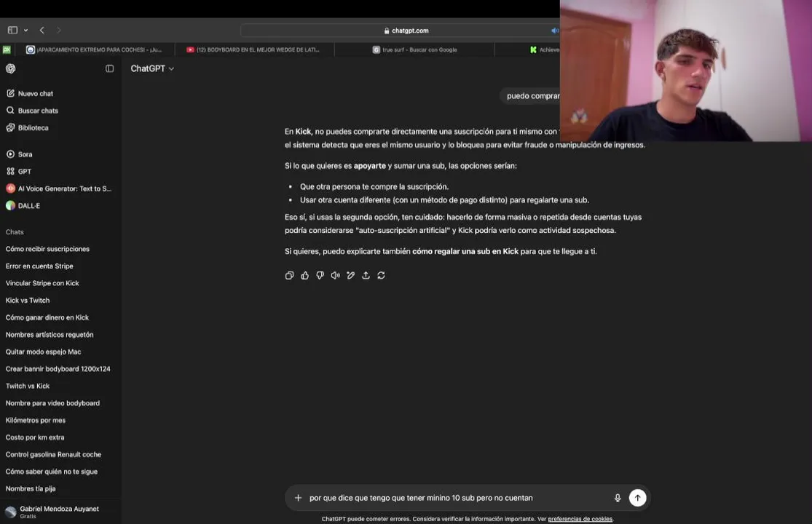Click the microphone dictation icon
Viewport: 812px width, 524px height.
tap(618, 498)
